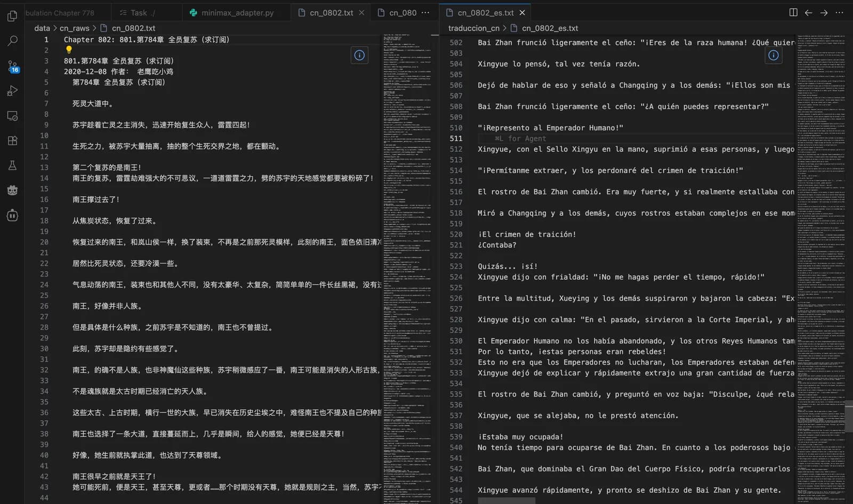The image size is (853, 504).
Task: Click line '¡Represento al Emperador Humano!'
Action: (x=550, y=128)
